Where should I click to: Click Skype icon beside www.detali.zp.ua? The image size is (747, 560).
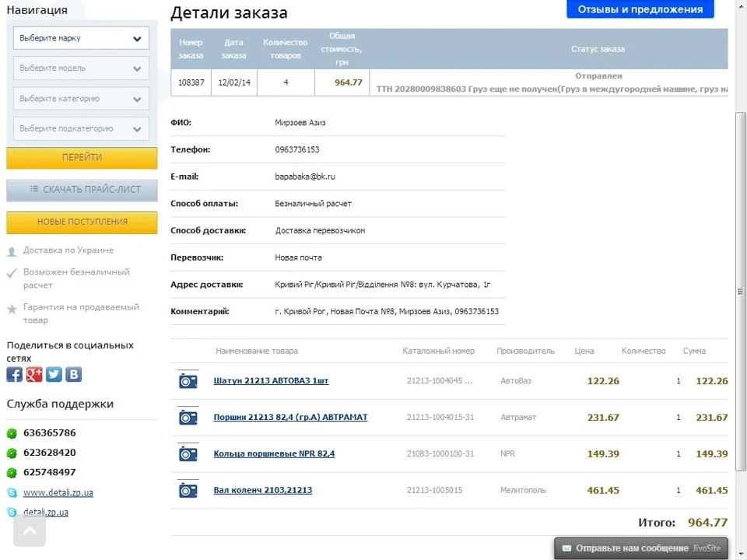(12, 493)
